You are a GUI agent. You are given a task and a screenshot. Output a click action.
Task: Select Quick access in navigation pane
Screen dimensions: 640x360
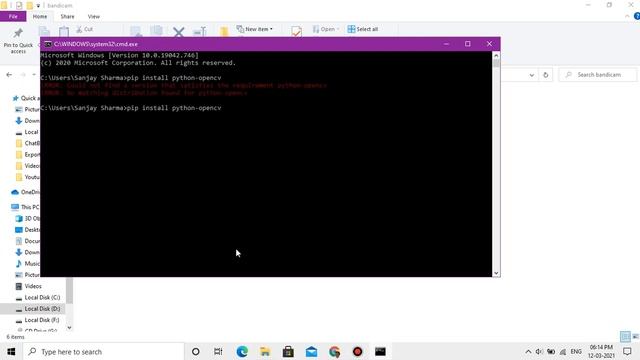pyautogui.click(x=25, y=98)
